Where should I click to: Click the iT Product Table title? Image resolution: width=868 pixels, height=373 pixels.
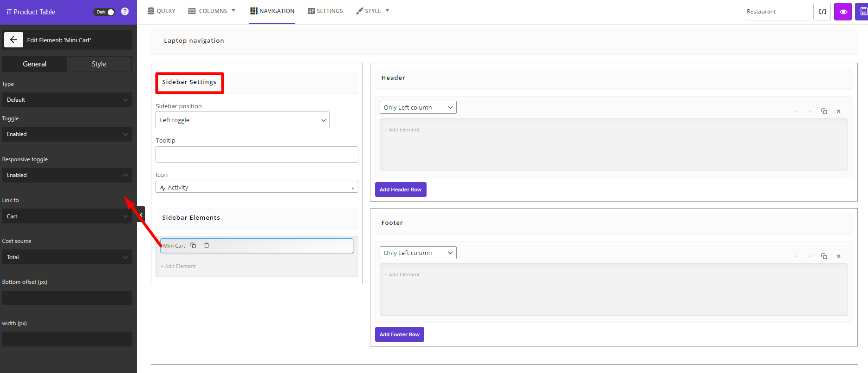point(31,12)
